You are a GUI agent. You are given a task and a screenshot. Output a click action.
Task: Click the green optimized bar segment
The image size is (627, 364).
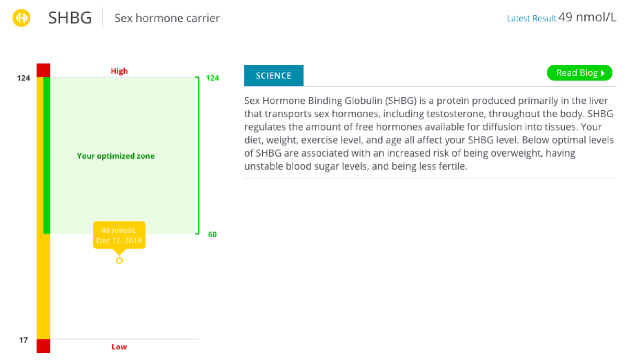coord(47,155)
